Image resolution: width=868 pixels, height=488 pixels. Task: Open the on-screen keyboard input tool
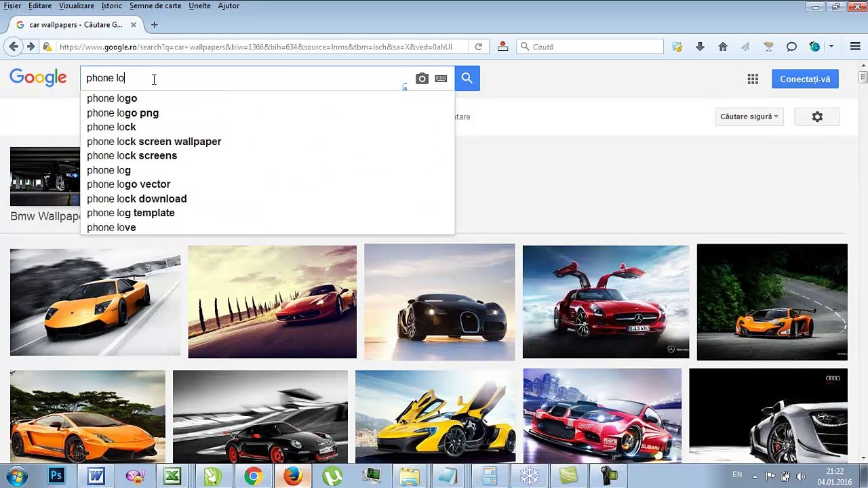[x=441, y=79]
